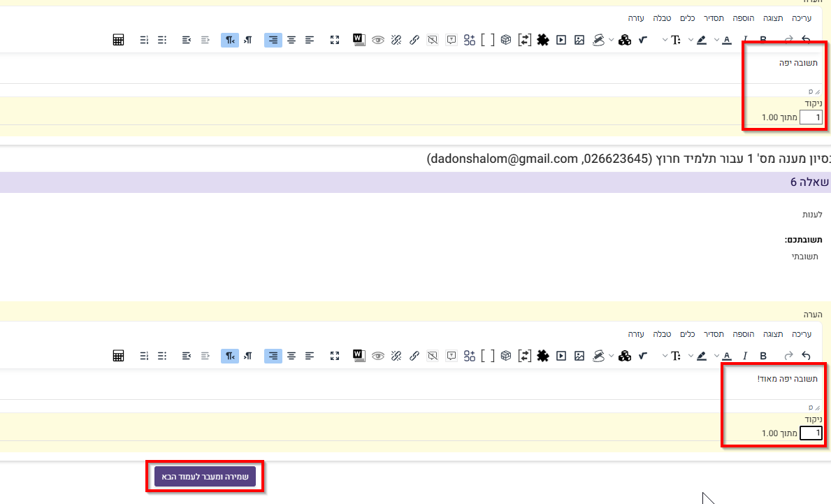Click the font size 'T' icon in question 6 editor

[x=676, y=356]
